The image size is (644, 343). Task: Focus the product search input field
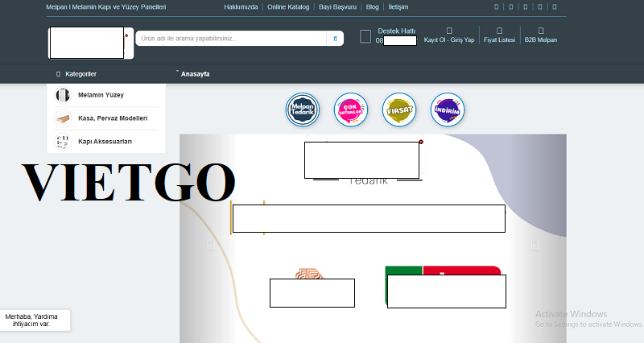[232, 39]
